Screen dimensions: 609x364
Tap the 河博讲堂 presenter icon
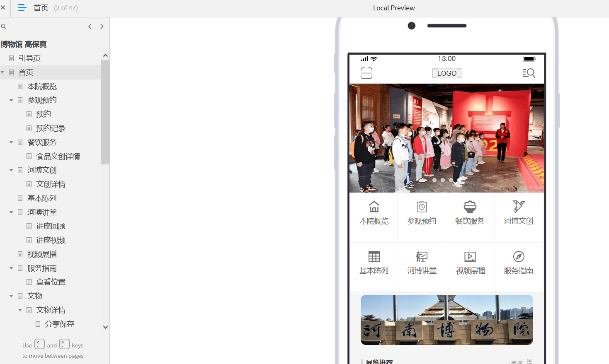point(422,256)
